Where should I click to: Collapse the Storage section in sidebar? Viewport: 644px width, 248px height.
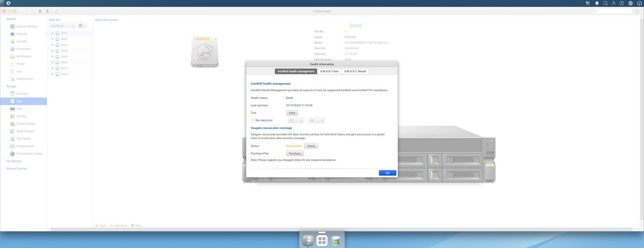coord(3,86)
